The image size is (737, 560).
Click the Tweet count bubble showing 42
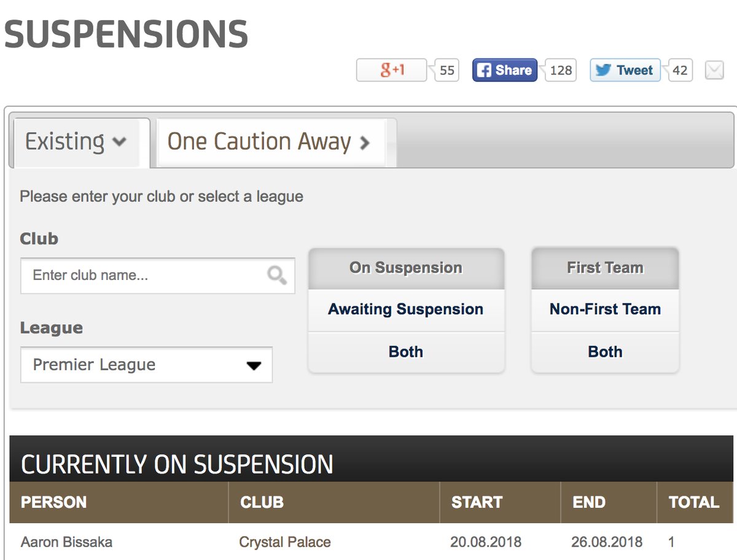tap(679, 71)
